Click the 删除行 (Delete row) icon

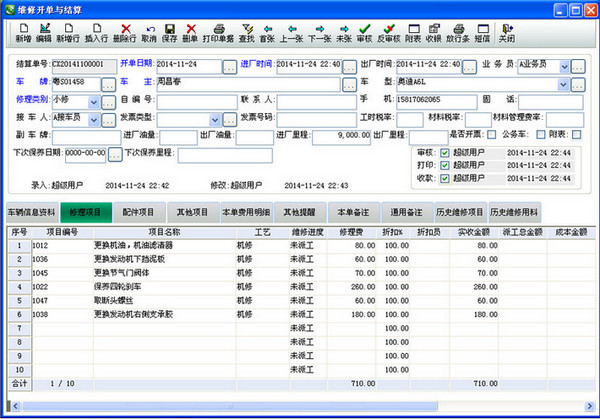pyautogui.click(x=125, y=33)
